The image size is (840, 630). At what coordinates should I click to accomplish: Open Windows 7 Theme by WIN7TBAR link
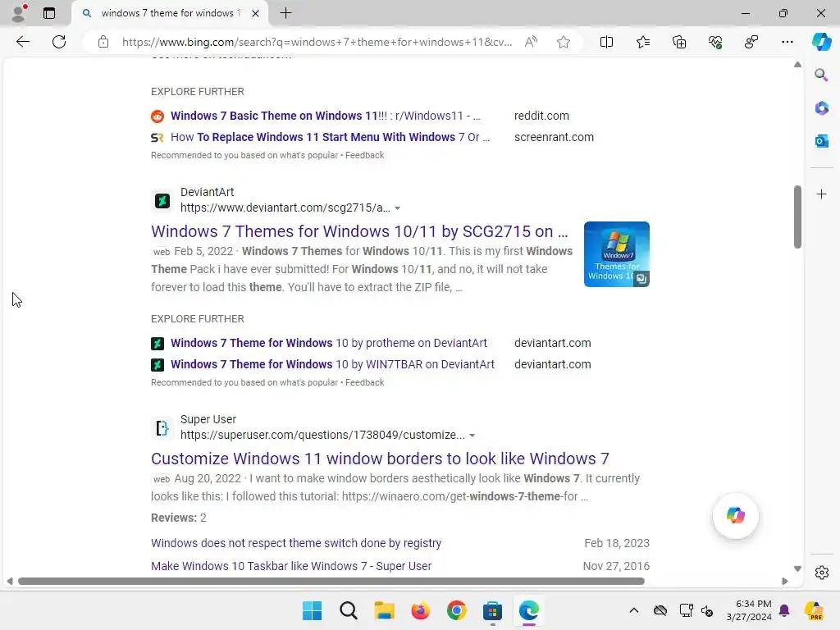[x=332, y=364]
